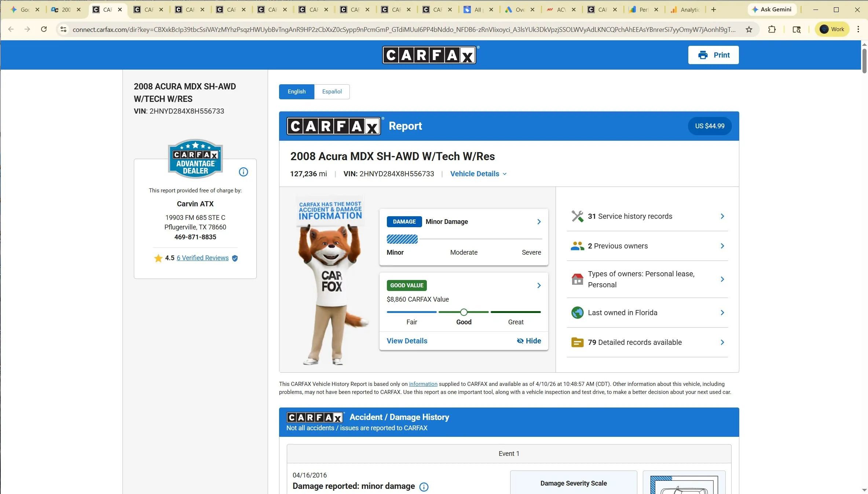Click the Ask Gemini button
This screenshot has width=868, height=494.
pyautogui.click(x=772, y=10)
